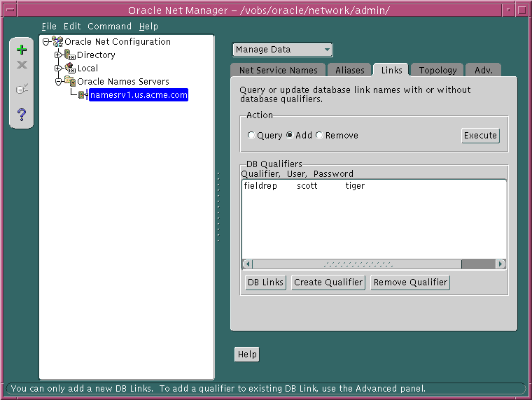Viewport: 532px width, 400px height.
Task: Select the Add radio button
Action: [x=289, y=135]
